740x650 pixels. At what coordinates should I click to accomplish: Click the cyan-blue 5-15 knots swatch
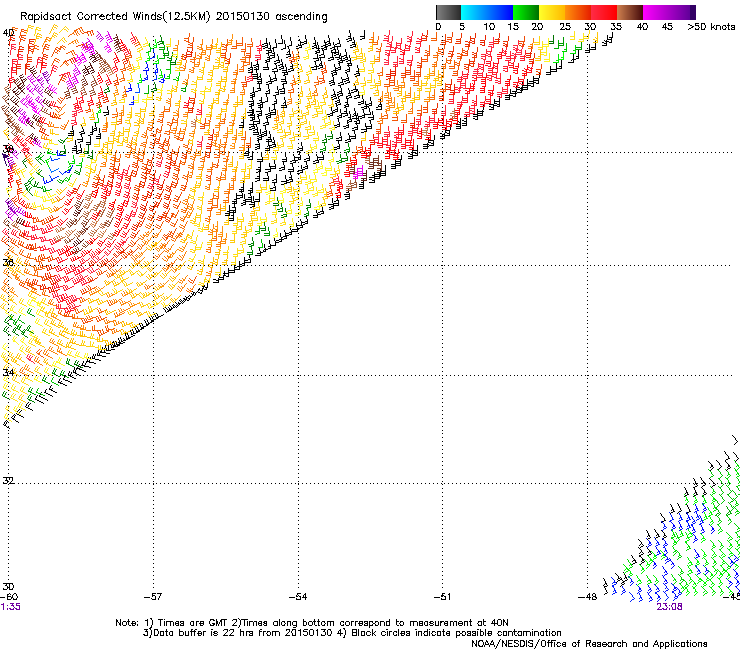click(x=487, y=12)
